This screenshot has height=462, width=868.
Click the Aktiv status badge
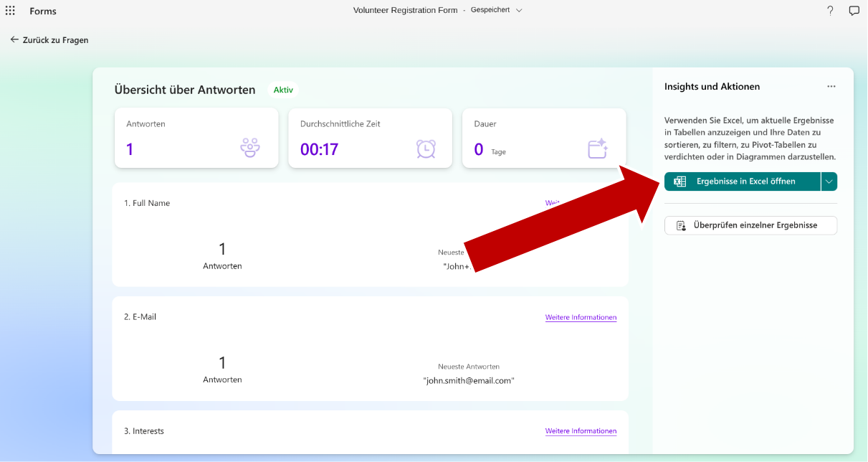pos(283,90)
